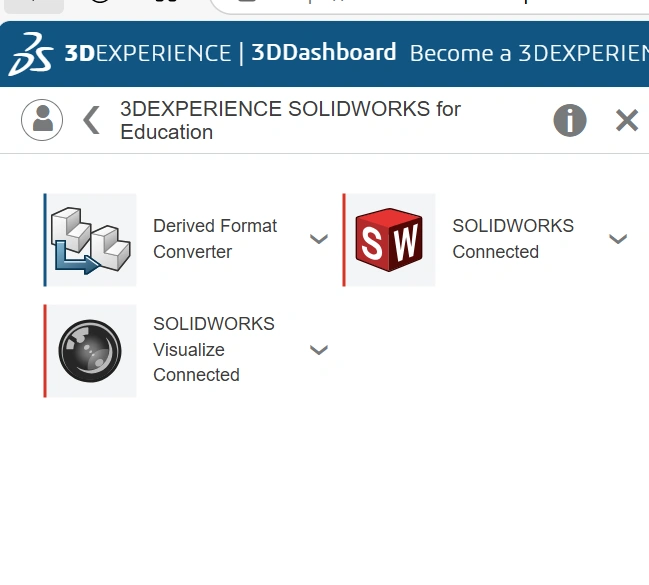
Task: Click the Derived Format Converter label
Action: tap(215, 239)
